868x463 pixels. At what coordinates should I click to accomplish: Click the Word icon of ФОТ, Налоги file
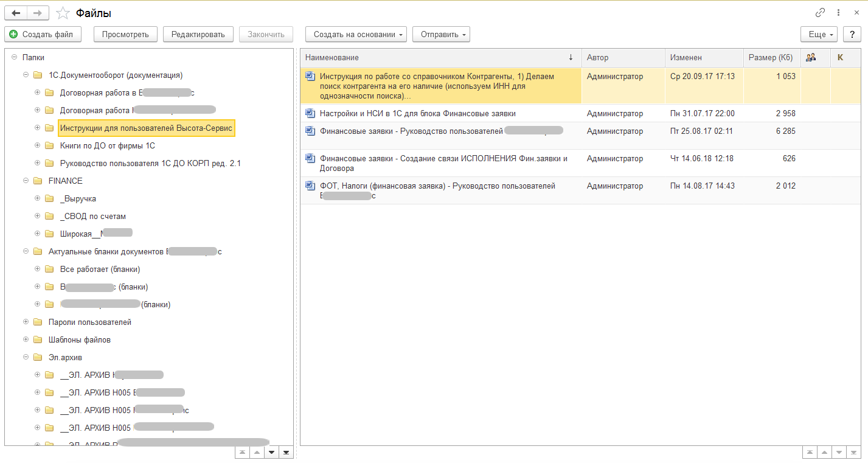pos(310,186)
